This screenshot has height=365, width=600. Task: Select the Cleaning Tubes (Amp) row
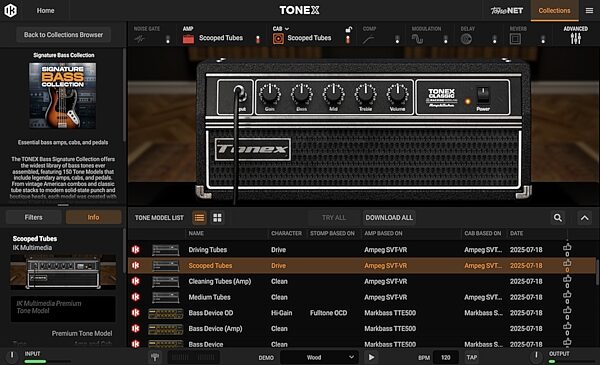[x=362, y=281]
